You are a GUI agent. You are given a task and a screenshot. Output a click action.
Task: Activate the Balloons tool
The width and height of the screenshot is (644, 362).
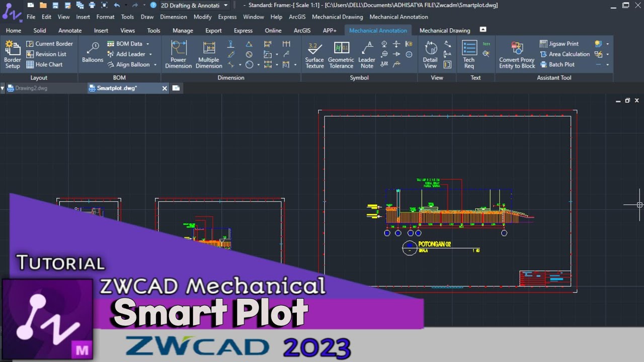pyautogui.click(x=93, y=52)
